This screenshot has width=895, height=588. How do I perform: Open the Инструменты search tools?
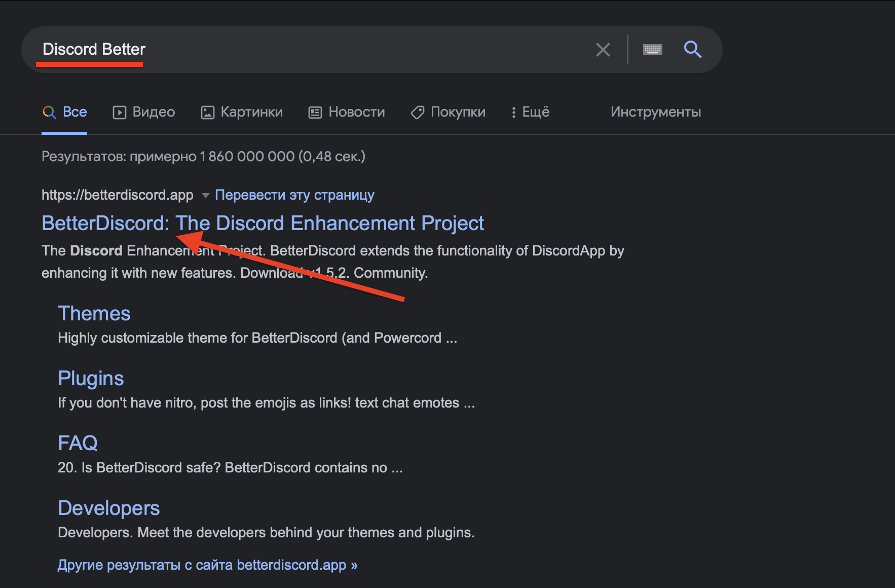click(655, 112)
